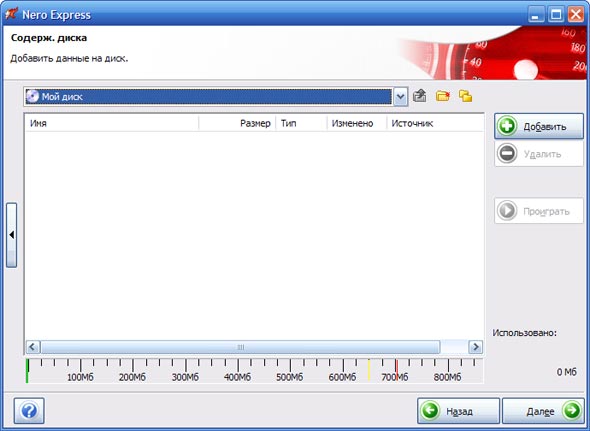Sort the list by Размер column

[237, 123]
